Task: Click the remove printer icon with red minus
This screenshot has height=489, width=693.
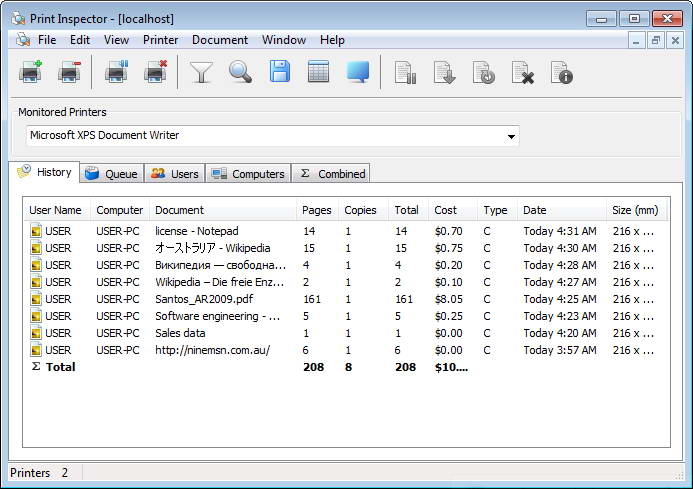Action: tap(70, 72)
